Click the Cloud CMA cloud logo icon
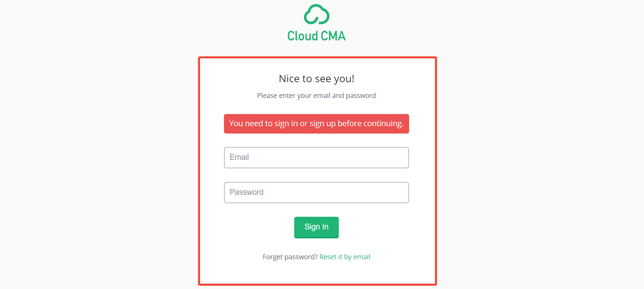The width and height of the screenshot is (644, 289). pyautogui.click(x=317, y=14)
